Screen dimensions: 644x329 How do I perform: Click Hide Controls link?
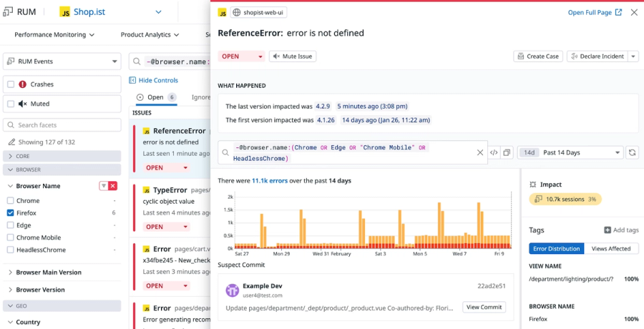click(154, 80)
